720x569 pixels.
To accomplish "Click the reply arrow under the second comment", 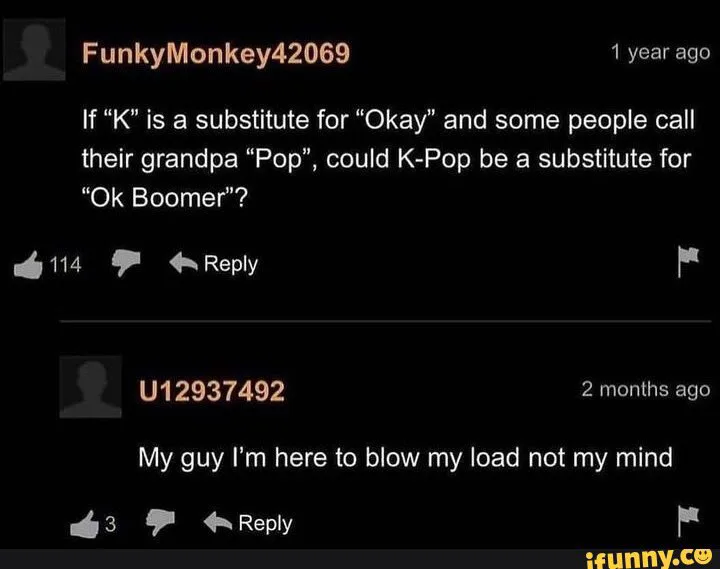I will (x=218, y=522).
